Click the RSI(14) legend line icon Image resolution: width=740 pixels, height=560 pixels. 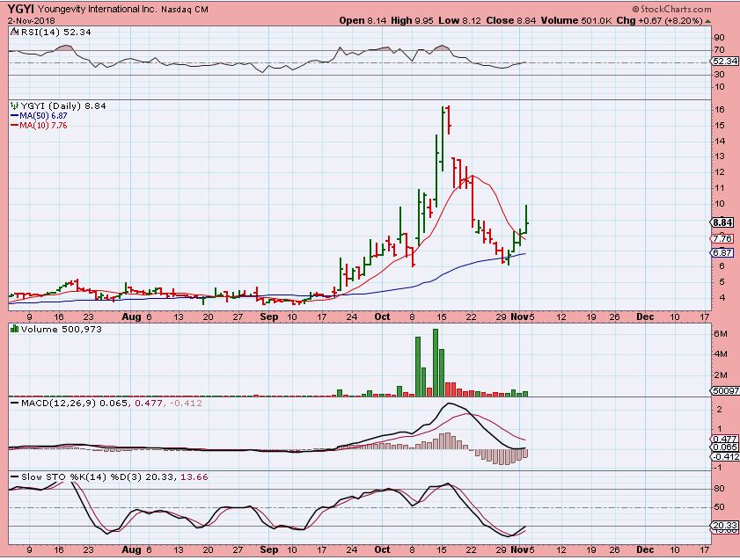coord(12,32)
